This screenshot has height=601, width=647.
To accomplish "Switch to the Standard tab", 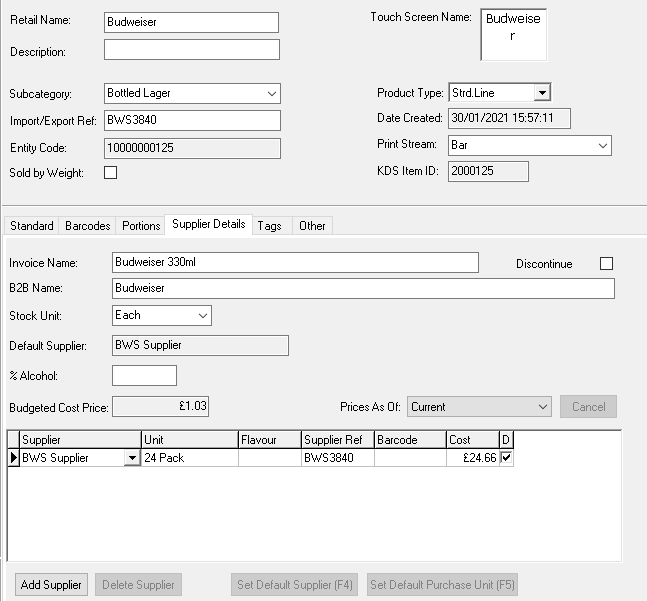I will coord(32,226).
